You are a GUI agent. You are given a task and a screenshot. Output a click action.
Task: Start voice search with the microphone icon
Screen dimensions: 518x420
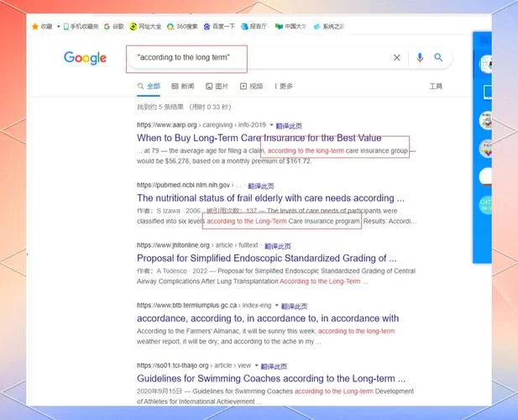pos(420,57)
